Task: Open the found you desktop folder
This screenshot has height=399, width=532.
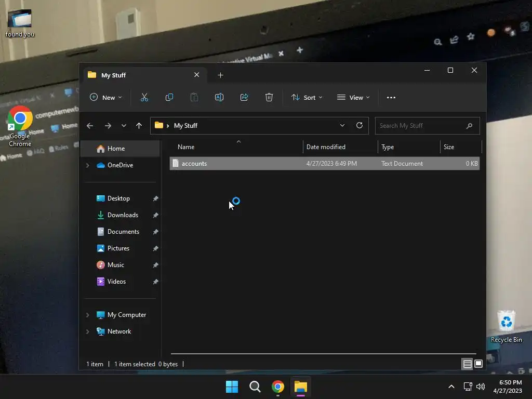Action: click(x=20, y=23)
